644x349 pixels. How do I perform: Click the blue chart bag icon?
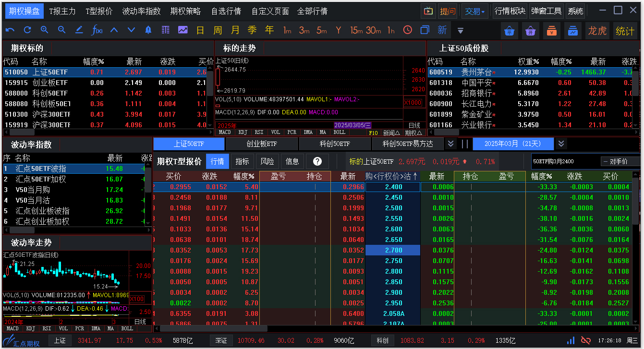pos(572,30)
